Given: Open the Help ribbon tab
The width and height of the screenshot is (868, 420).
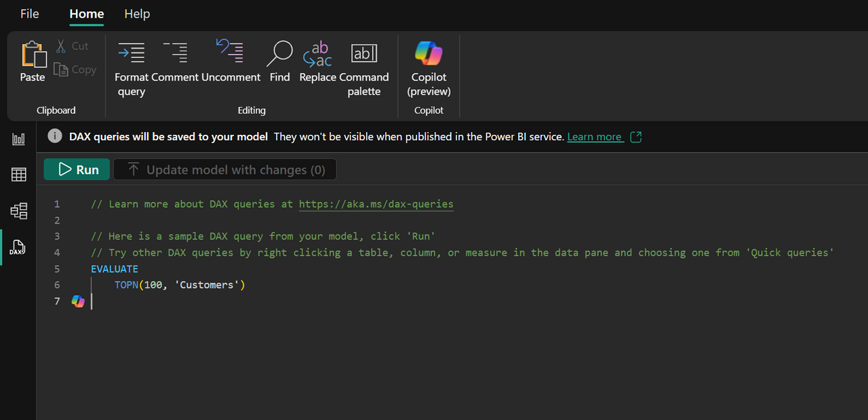Looking at the screenshot, I should click(137, 14).
